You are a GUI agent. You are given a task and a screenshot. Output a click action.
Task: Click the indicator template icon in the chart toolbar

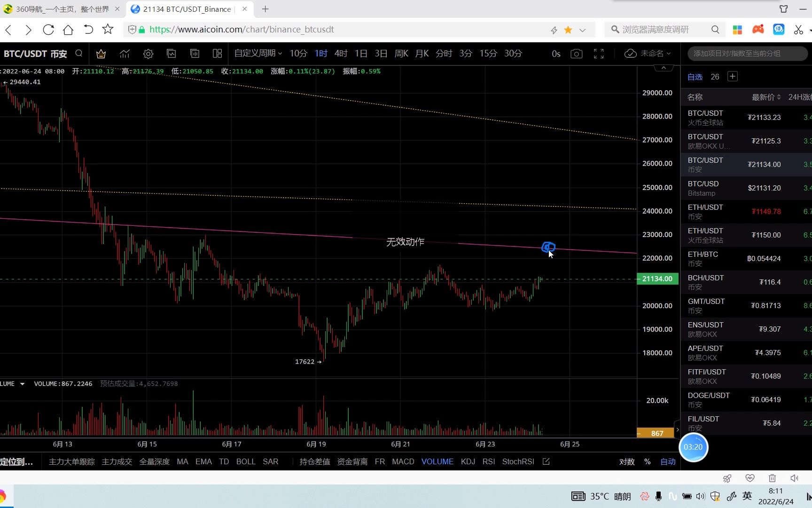172,54
